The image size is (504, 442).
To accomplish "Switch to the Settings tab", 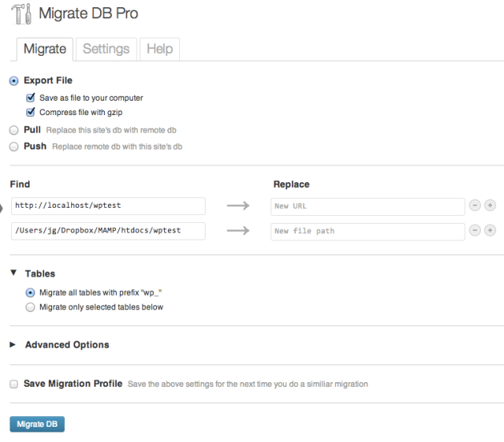I will pyautogui.click(x=106, y=49).
